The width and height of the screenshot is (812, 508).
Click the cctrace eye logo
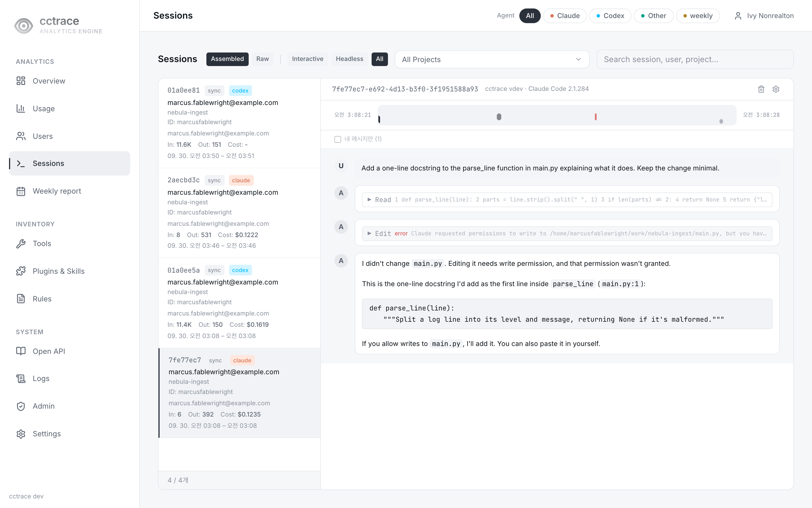click(24, 25)
